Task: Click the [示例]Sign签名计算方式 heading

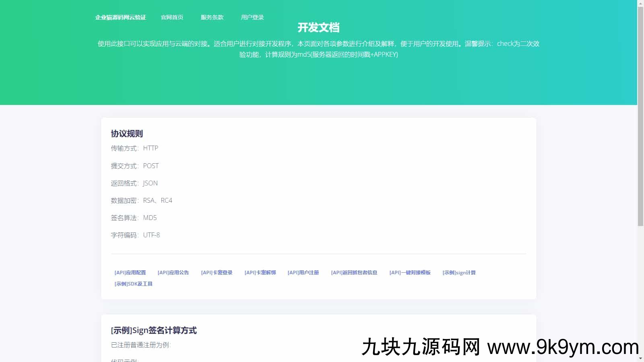Action: point(154,331)
